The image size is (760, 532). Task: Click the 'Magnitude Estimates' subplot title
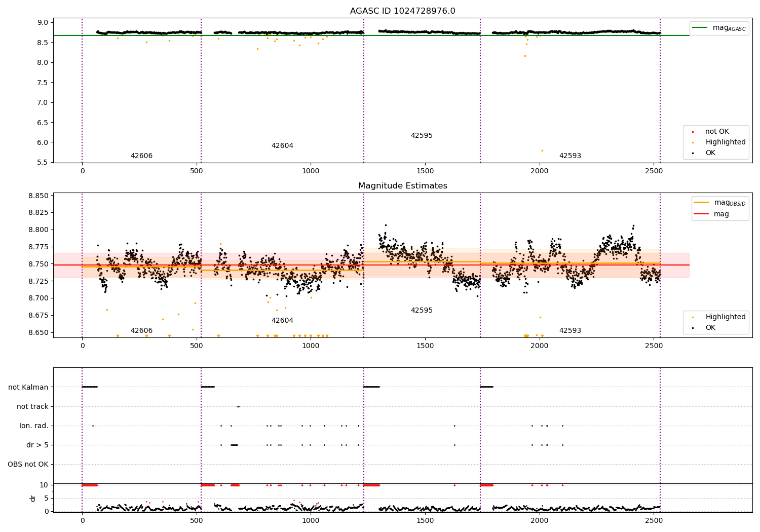tap(402, 186)
